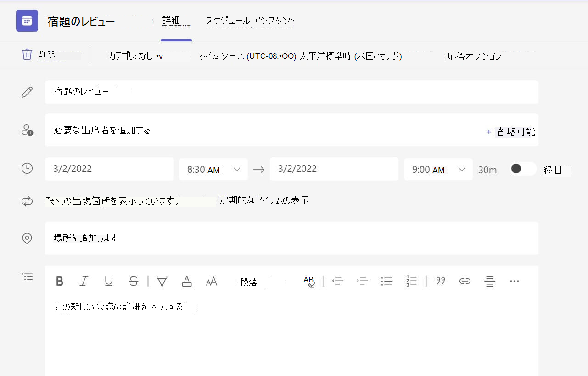Open the カテゴリ: なし dropdown
The height and width of the screenshot is (376, 588).
click(x=135, y=56)
